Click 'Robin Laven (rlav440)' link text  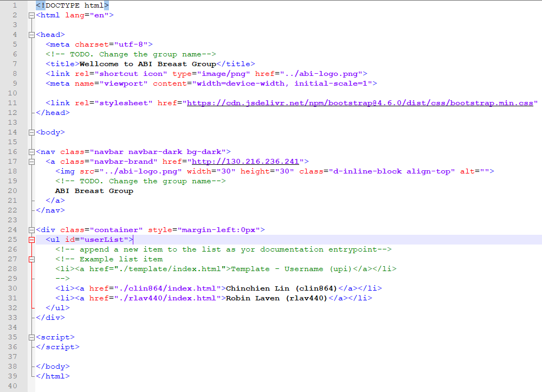pyautogui.click(x=276, y=298)
